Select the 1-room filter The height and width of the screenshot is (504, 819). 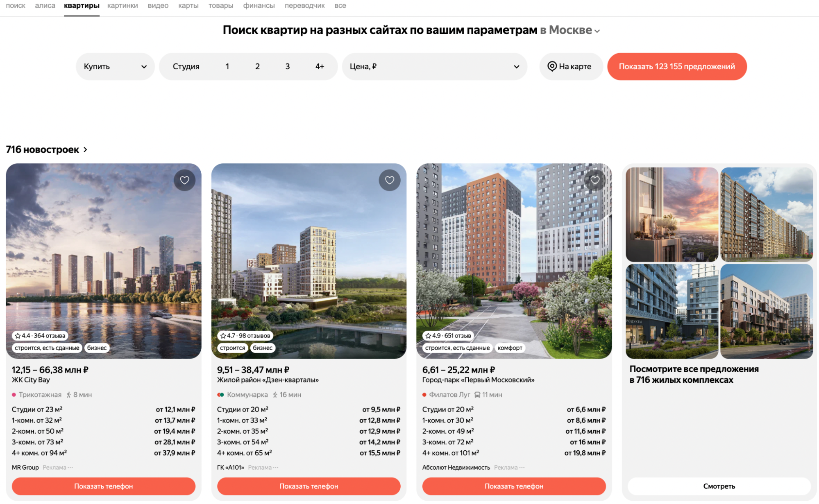click(227, 66)
